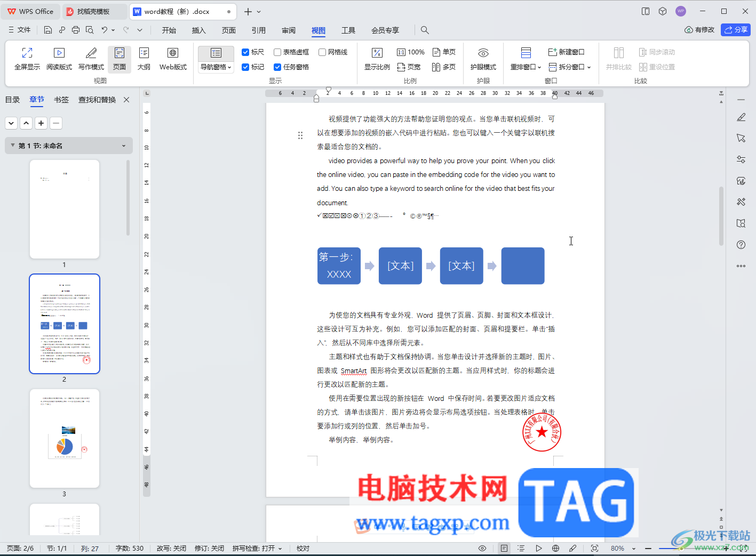This screenshot has height=556, width=756.
Task: Choose Multiple Pages (多页) layout
Action: 444,67
